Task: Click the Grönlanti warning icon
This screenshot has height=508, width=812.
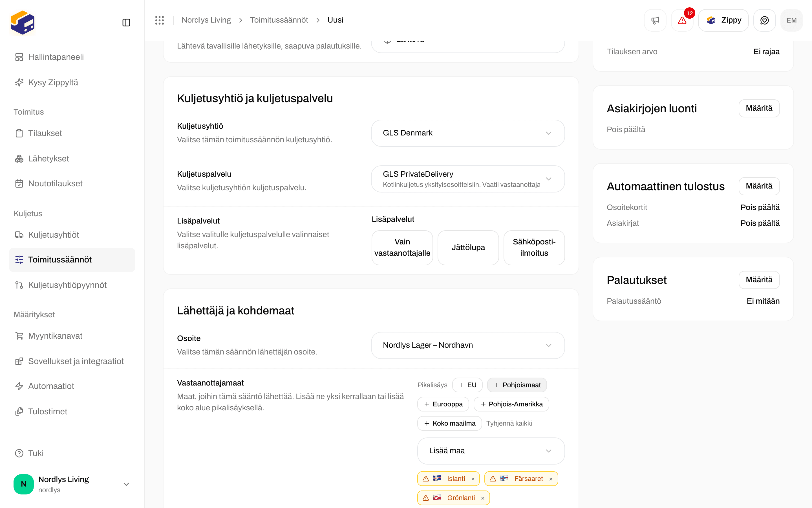Action: pyautogui.click(x=425, y=498)
